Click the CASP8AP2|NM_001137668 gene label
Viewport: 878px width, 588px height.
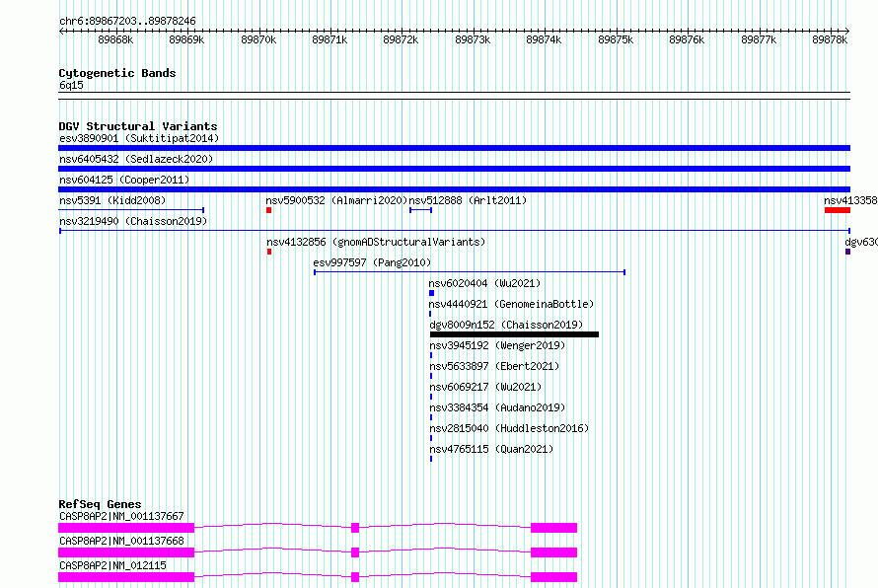(121, 541)
